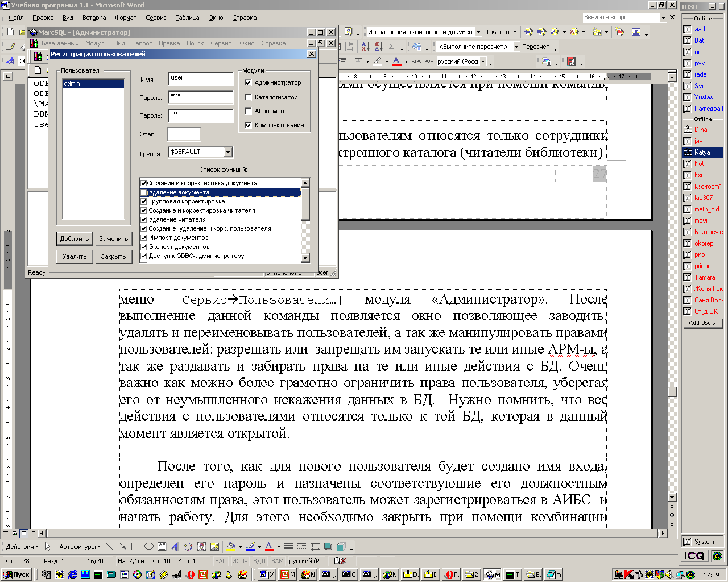This screenshot has height=582, width=728.
Task: Uncheck Доступ к ODBC-администратору function
Action: tap(144, 256)
